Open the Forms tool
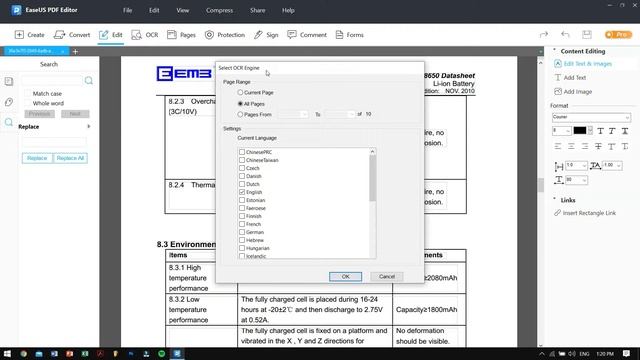This screenshot has height=360, width=640. [x=349, y=35]
